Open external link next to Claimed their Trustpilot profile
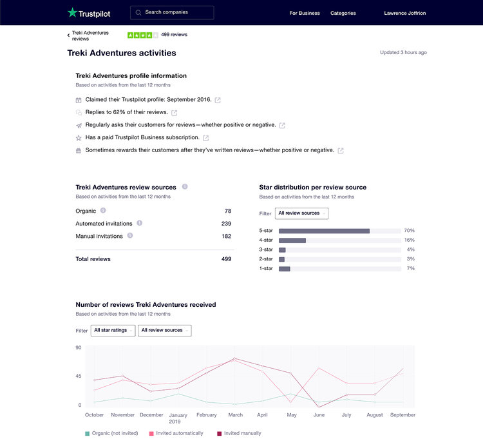483x448 pixels. point(218,100)
